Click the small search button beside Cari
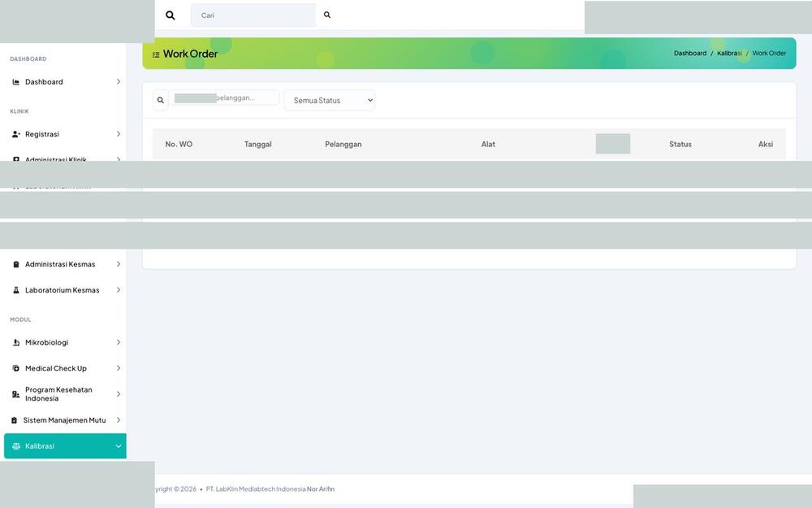 point(327,15)
